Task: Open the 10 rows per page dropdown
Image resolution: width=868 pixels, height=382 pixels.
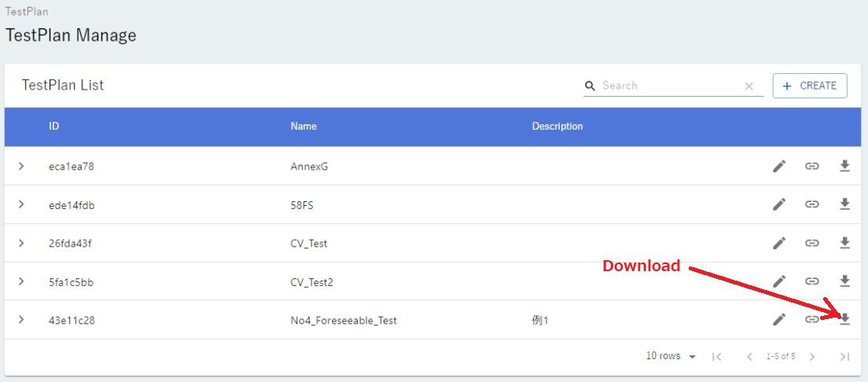Action: tap(671, 357)
